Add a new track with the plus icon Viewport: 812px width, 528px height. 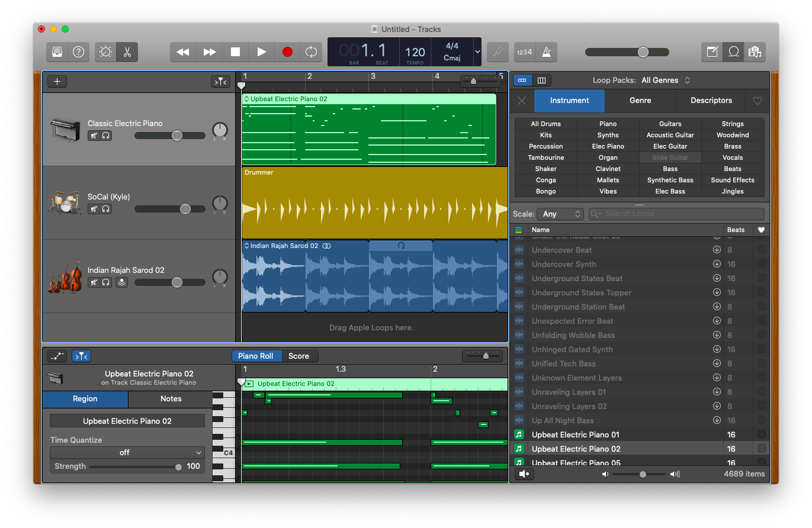tap(57, 81)
